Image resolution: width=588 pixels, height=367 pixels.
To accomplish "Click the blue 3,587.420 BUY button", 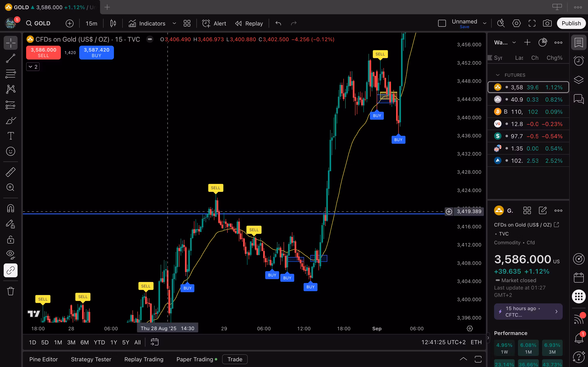I will 96,52.
